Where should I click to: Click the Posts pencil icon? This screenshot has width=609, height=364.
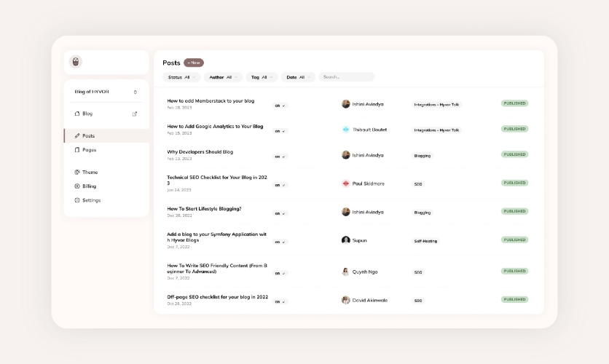(77, 136)
